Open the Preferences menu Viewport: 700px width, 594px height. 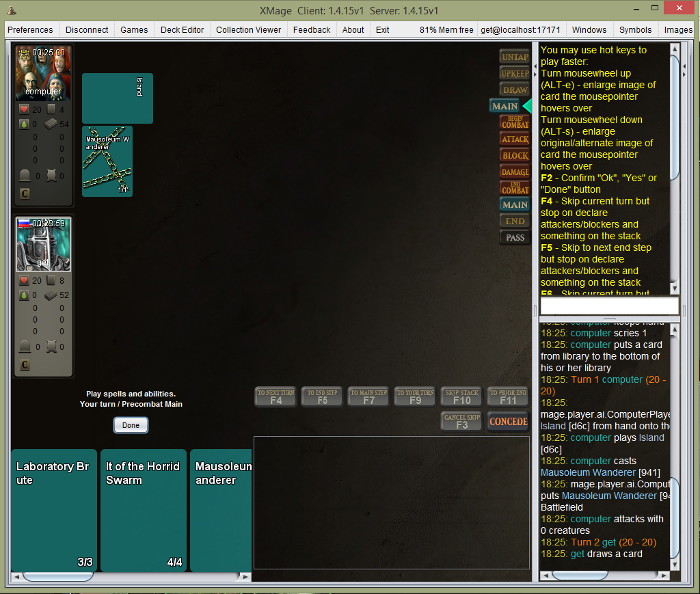coord(30,30)
